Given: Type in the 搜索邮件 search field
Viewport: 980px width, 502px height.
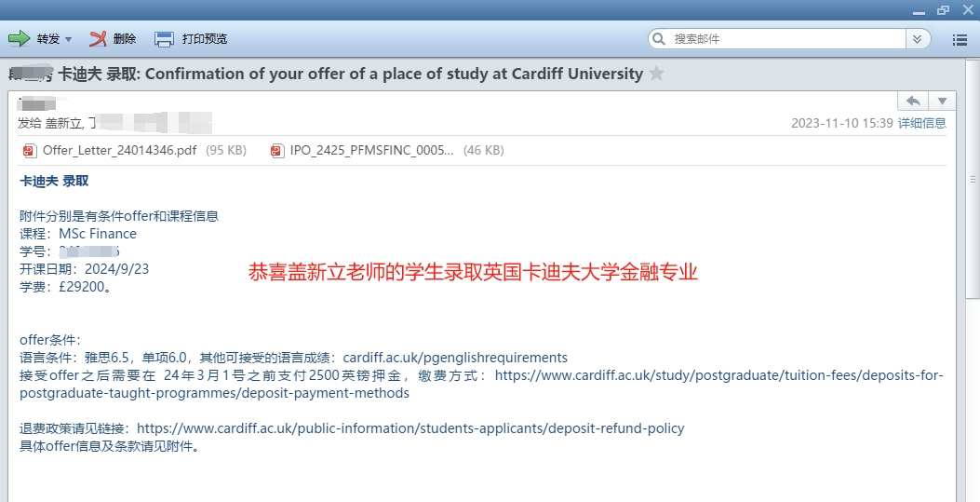Looking at the screenshot, I should click(782, 39).
